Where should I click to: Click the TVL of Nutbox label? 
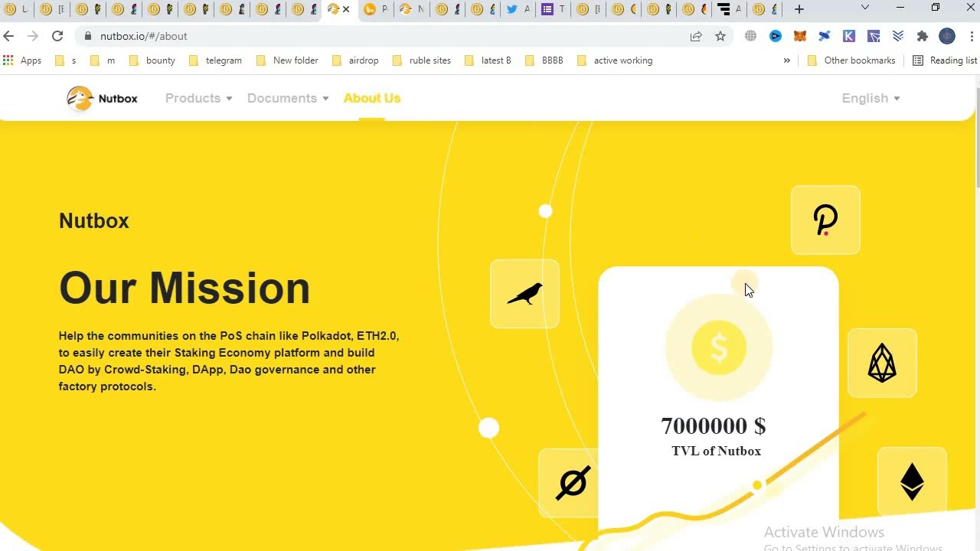pos(717,451)
